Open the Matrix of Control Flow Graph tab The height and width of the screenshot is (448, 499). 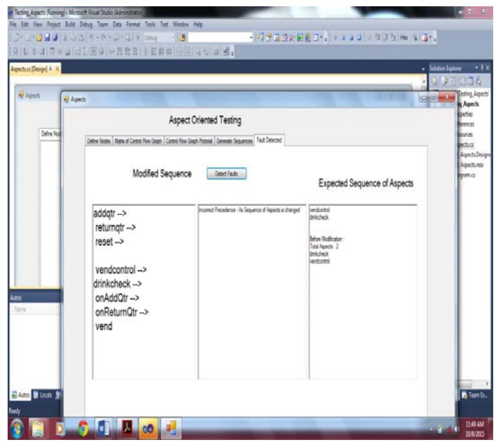(x=138, y=141)
